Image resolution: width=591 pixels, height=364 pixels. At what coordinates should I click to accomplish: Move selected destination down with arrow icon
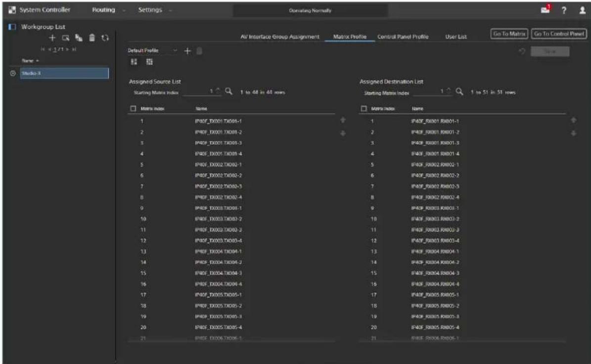coord(573,133)
